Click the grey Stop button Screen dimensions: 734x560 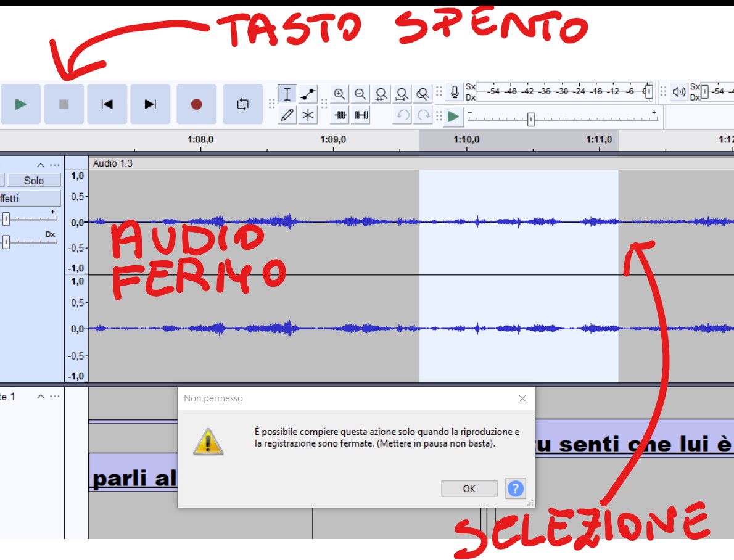64,104
